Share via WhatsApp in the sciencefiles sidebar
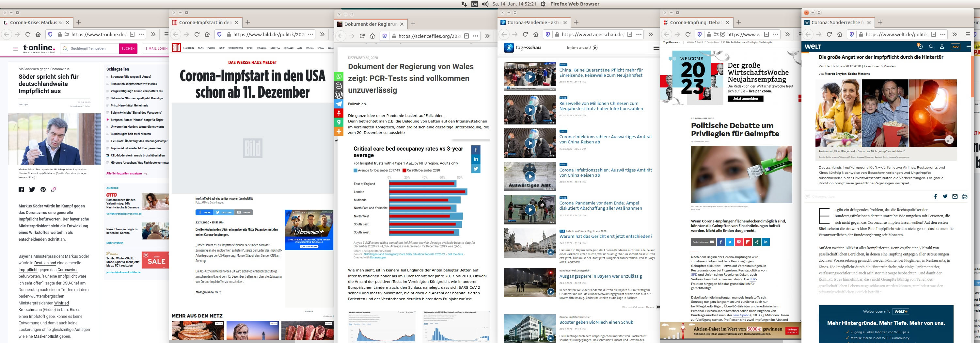 (339, 76)
